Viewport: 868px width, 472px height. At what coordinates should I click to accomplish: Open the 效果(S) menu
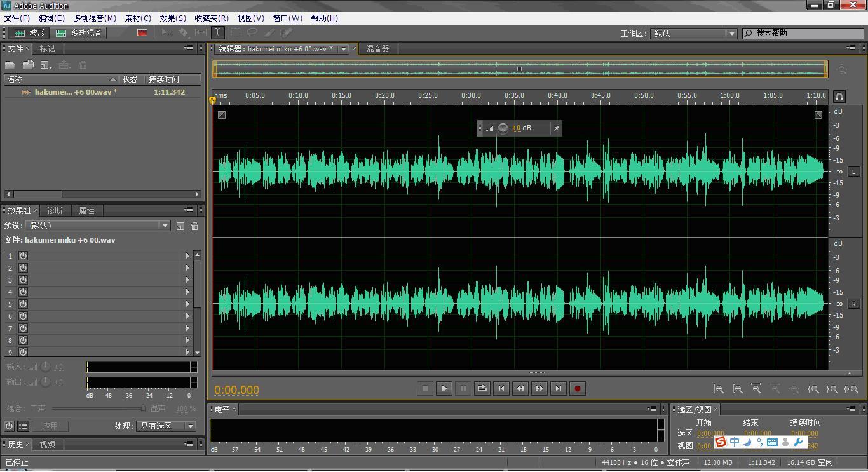click(x=173, y=18)
